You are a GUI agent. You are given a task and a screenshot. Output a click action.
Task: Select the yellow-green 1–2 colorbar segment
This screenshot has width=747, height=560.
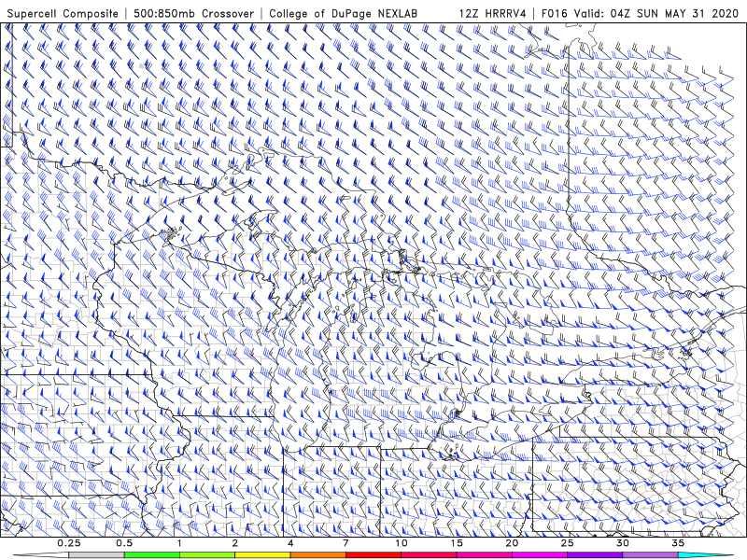[x=206, y=555]
